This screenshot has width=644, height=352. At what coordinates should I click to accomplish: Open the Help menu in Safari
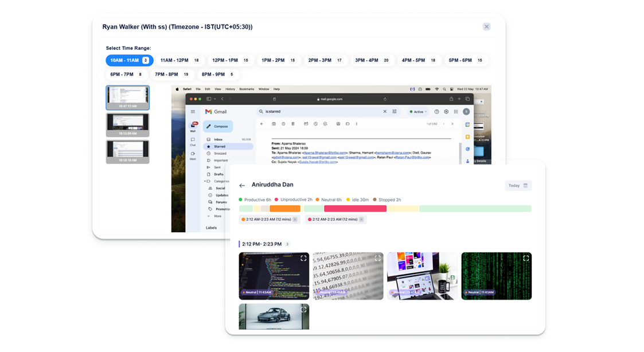point(276,89)
